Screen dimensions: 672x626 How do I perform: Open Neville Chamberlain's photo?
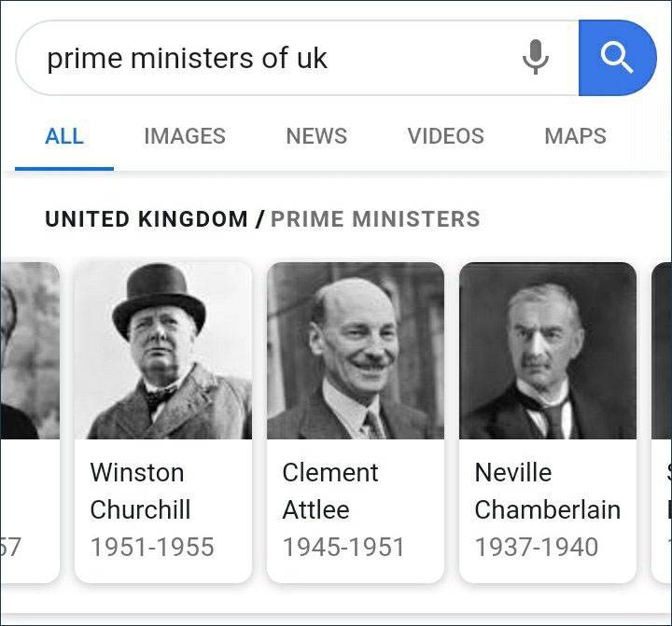pos(548,351)
